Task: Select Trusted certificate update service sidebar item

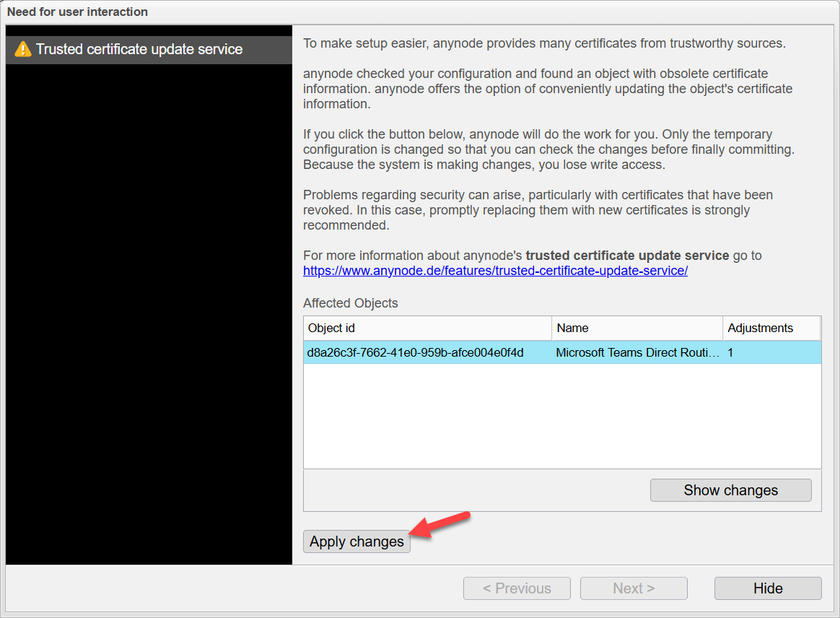Action: pyautogui.click(x=139, y=50)
